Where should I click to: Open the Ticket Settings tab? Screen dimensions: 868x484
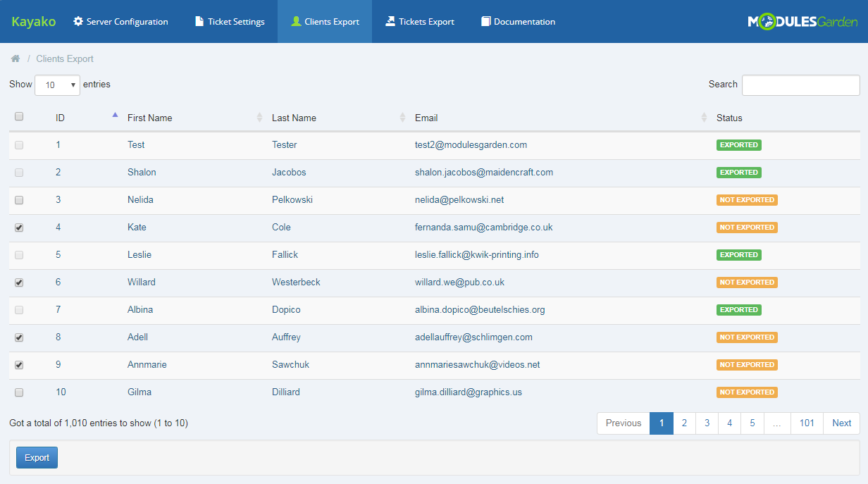(230, 21)
